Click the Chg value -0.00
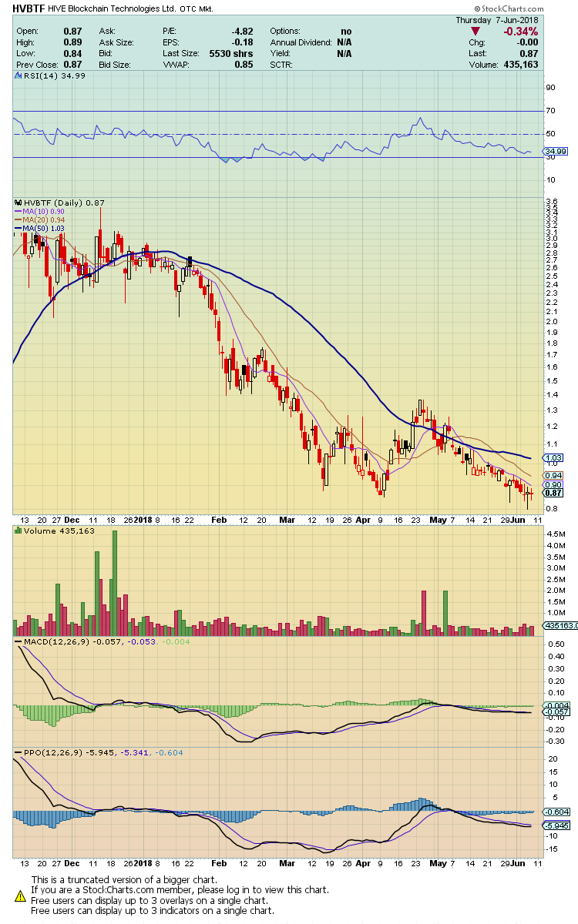This screenshot has width=578, height=924. (x=526, y=42)
